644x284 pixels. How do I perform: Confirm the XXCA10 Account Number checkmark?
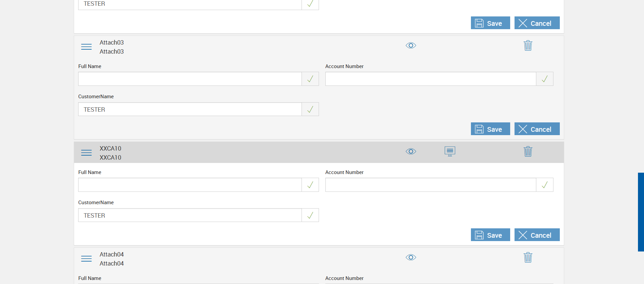(545, 185)
